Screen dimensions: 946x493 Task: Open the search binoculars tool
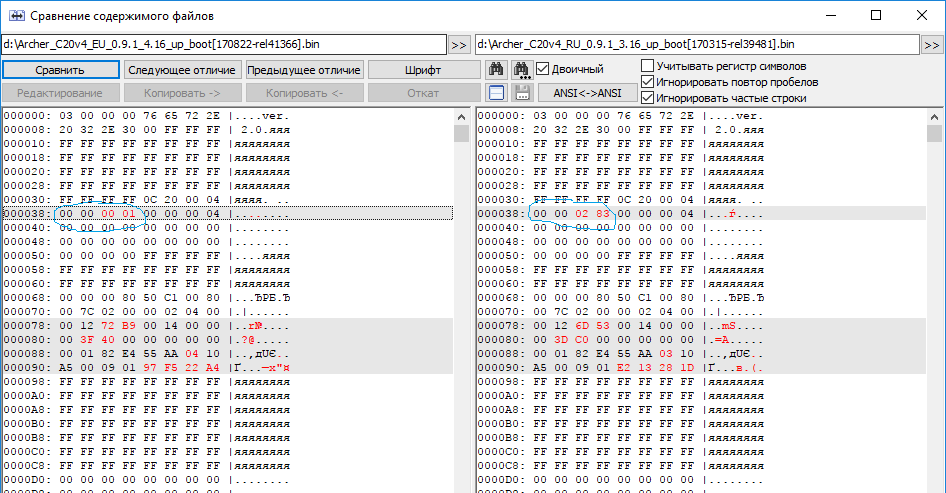point(497,69)
